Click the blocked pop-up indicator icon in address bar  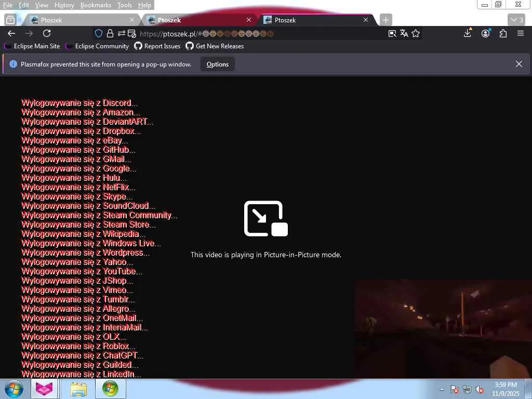click(x=132, y=33)
